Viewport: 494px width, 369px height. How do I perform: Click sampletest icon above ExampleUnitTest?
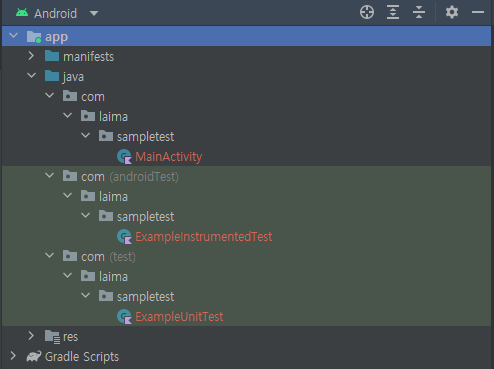[x=106, y=296]
